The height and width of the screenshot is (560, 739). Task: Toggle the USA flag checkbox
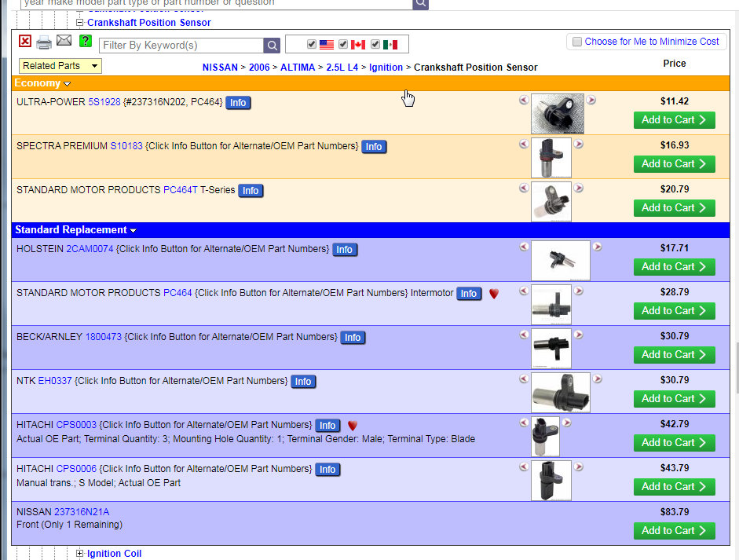click(312, 44)
